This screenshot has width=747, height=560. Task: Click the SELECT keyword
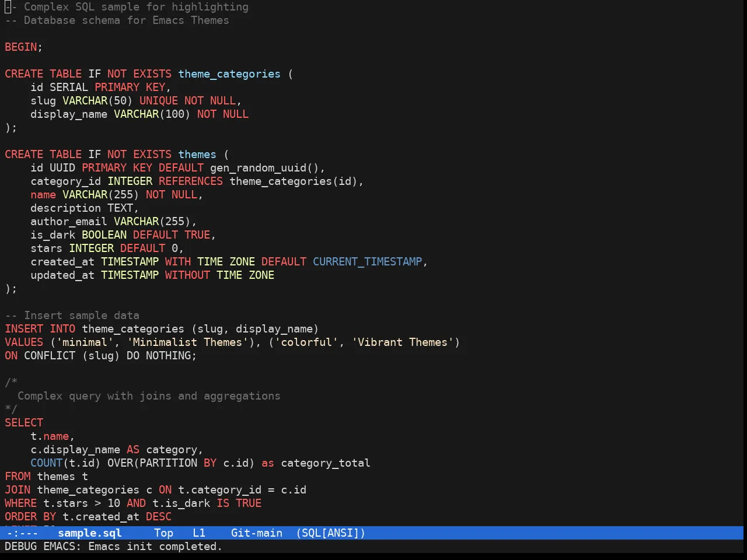(x=24, y=422)
